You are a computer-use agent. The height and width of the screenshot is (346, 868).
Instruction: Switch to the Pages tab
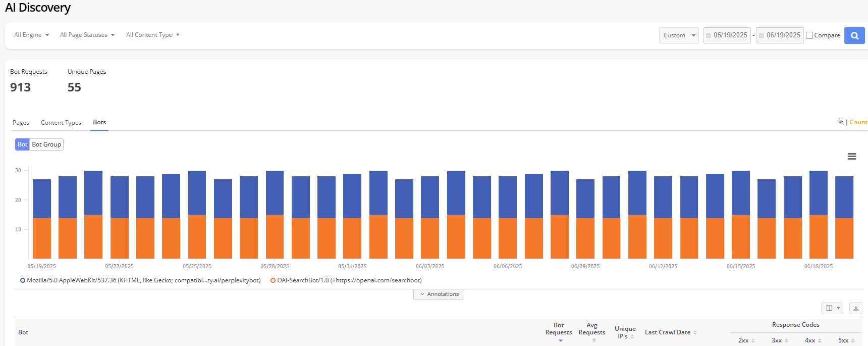pyautogui.click(x=21, y=123)
